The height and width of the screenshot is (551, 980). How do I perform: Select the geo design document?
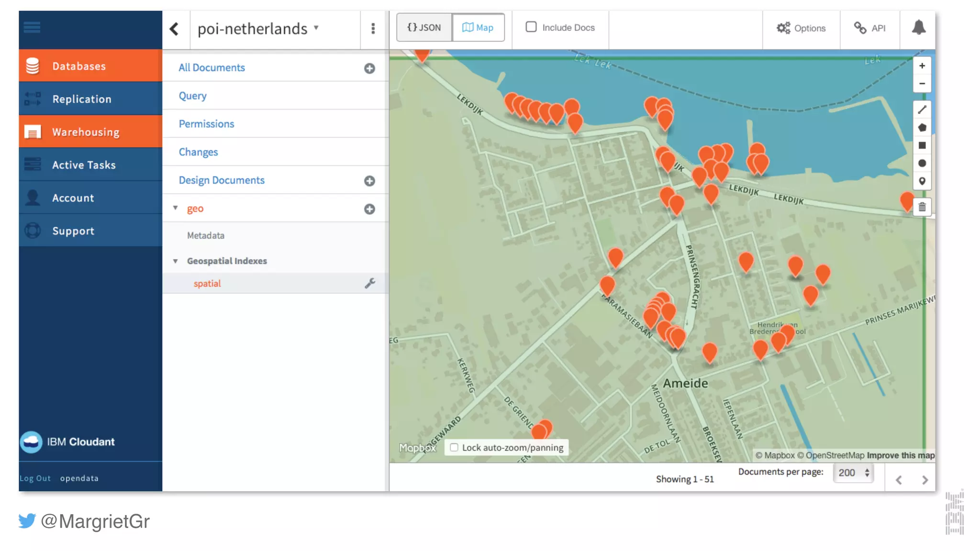pyautogui.click(x=195, y=209)
